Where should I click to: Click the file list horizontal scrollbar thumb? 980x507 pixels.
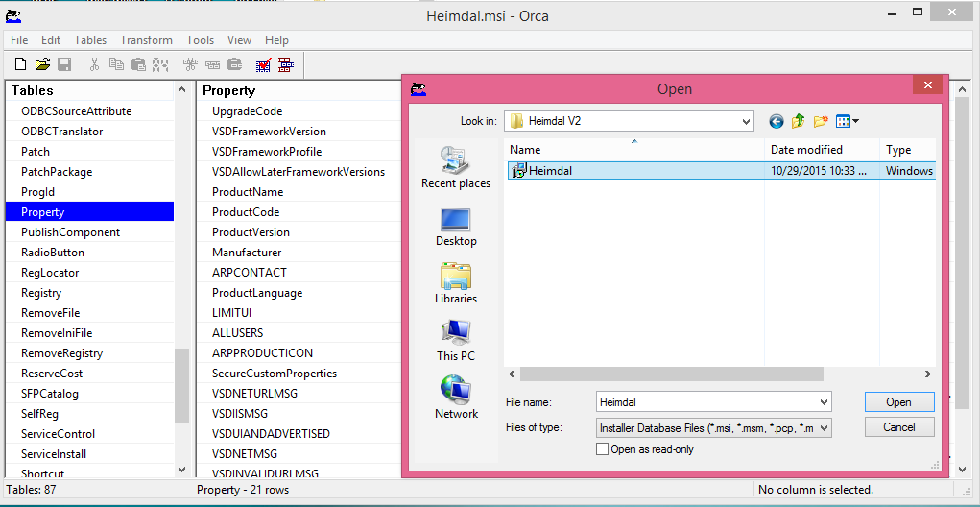tap(671, 374)
